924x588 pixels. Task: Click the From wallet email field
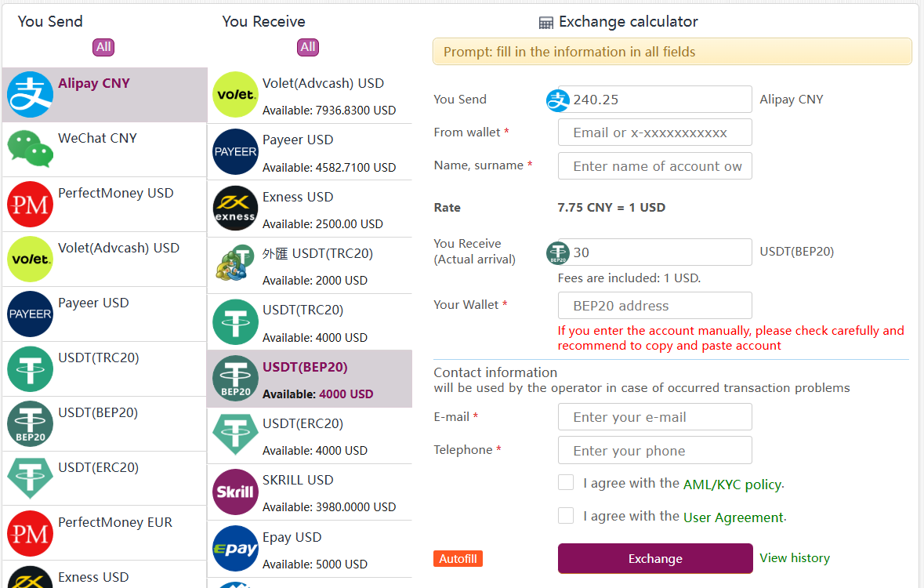[x=654, y=132]
